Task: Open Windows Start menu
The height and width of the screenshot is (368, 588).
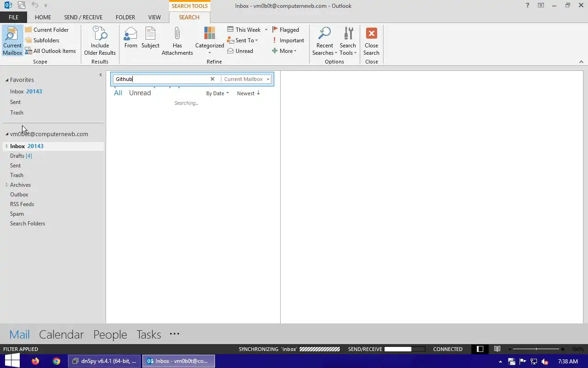Action: pos(12,361)
